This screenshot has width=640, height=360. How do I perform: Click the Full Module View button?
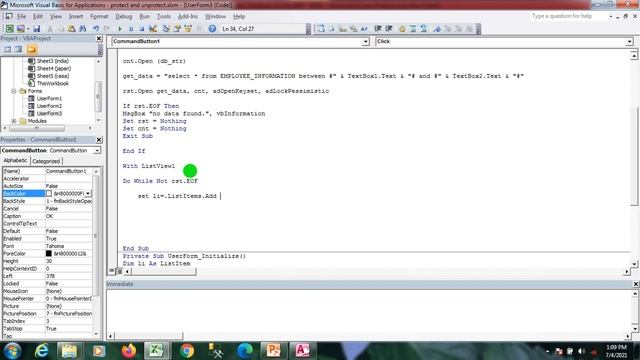[119, 271]
